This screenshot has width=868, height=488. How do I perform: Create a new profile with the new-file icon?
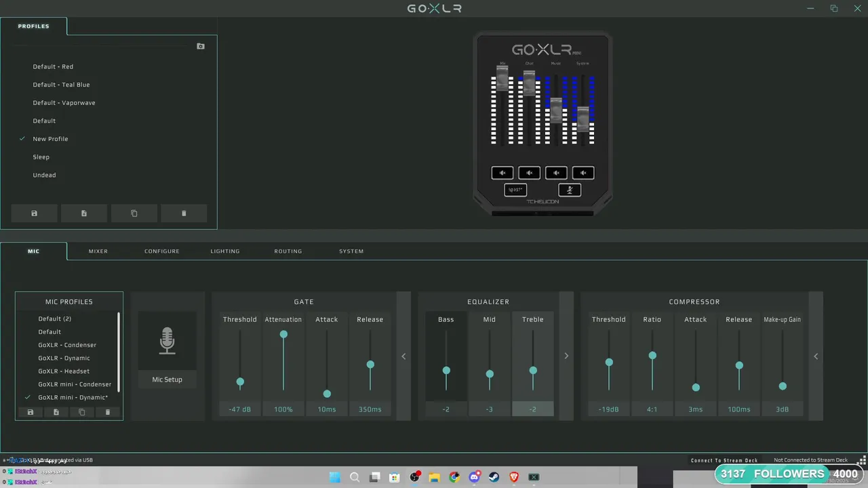[84, 213]
